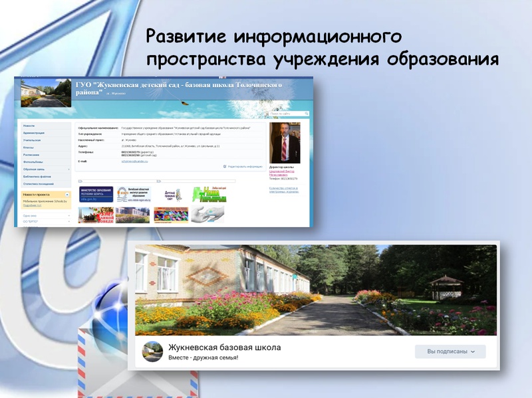The width and height of the screenshot is (532, 398).
Task: Open the 75 лет Великой Победе banner
Action: click(96, 215)
